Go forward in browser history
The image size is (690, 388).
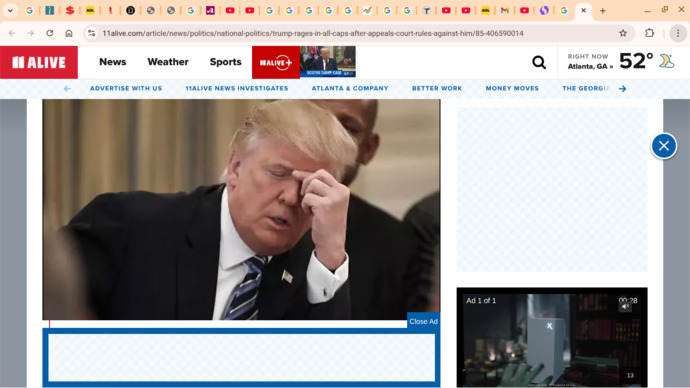point(30,33)
